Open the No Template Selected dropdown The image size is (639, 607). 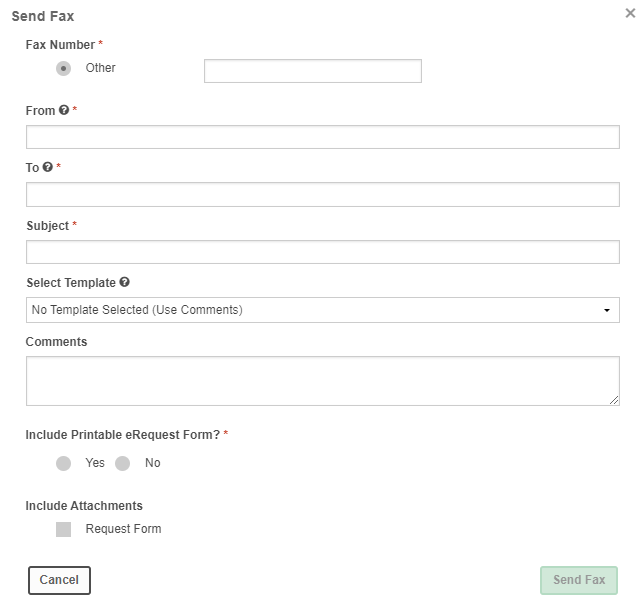323,310
